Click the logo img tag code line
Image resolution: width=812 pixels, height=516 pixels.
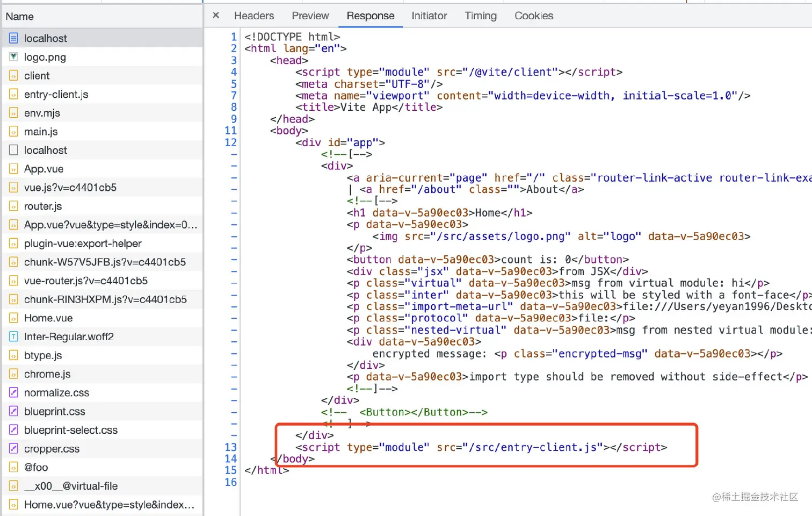click(561, 236)
